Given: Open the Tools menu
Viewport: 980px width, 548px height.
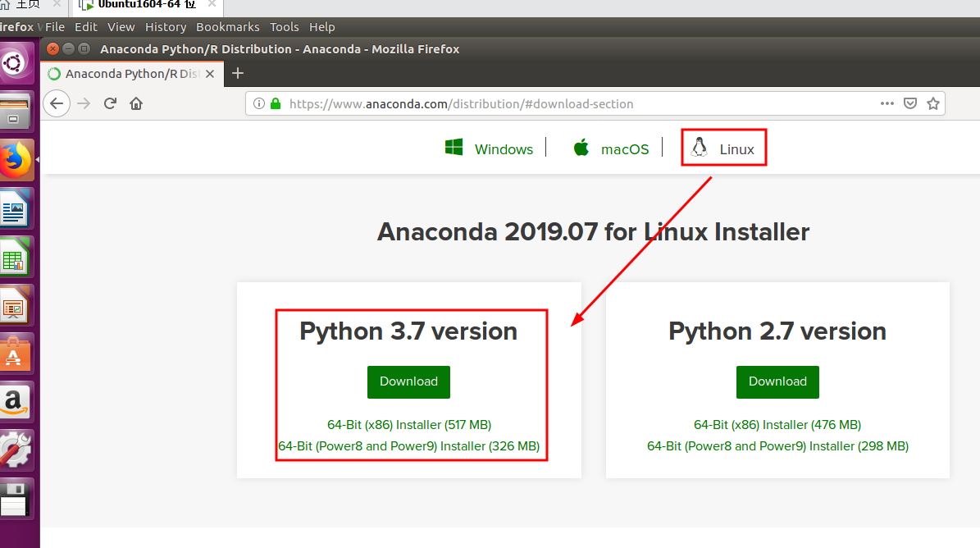Looking at the screenshot, I should [x=285, y=27].
